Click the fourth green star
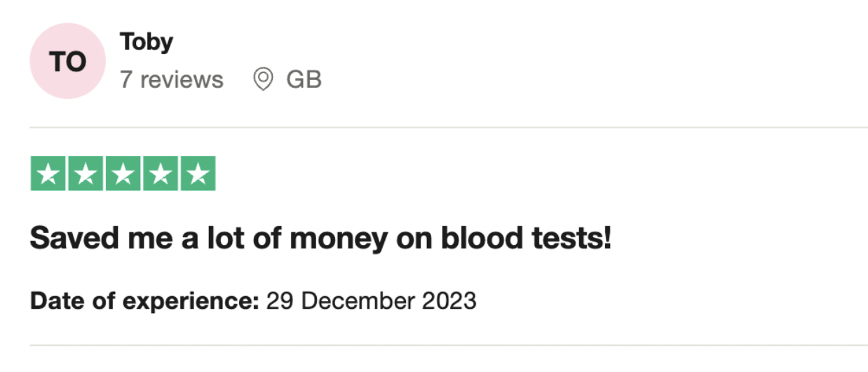 (x=161, y=174)
